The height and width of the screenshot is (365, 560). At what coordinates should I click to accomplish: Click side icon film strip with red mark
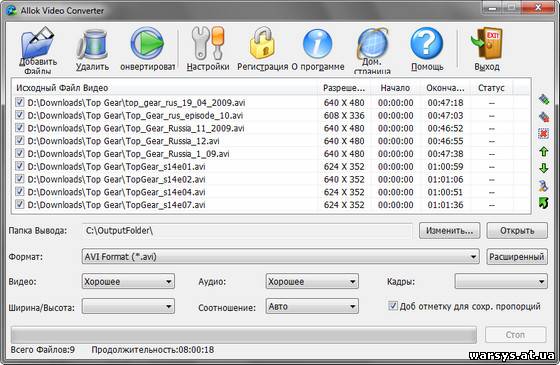click(544, 116)
